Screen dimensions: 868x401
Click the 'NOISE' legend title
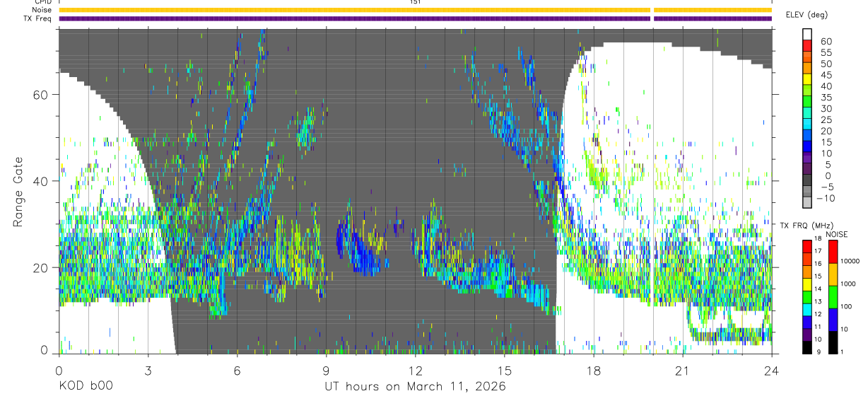(837, 234)
